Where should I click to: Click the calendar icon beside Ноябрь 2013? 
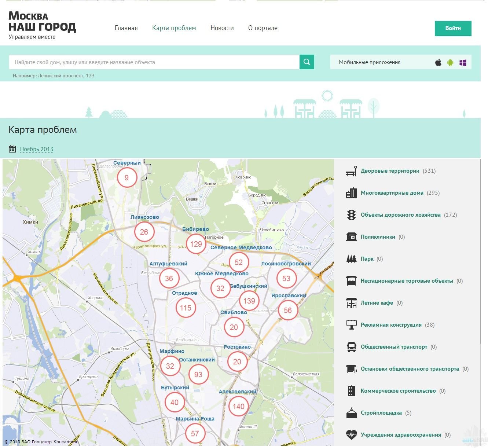pyautogui.click(x=12, y=149)
